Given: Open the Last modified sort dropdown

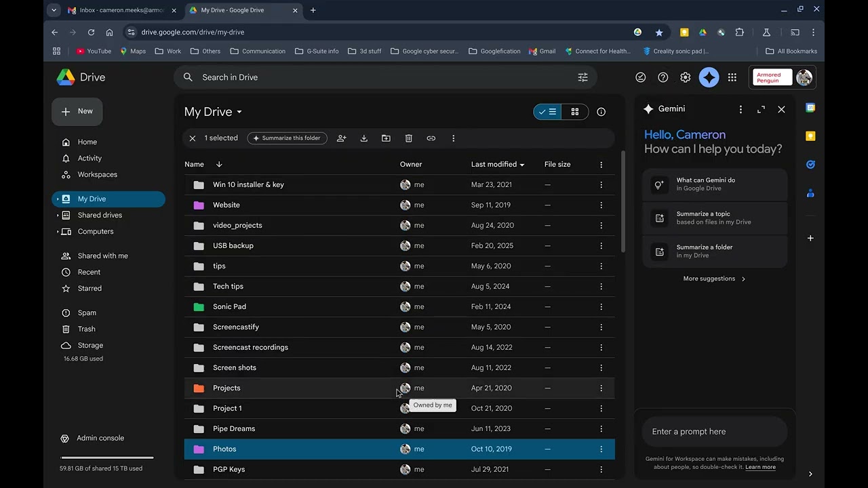Looking at the screenshot, I should (x=498, y=164).
